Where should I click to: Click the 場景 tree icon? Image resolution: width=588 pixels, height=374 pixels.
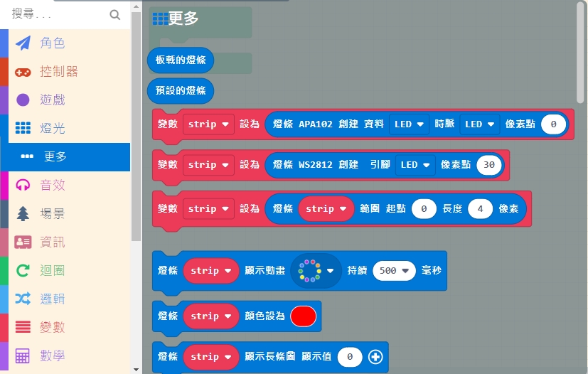23,213
